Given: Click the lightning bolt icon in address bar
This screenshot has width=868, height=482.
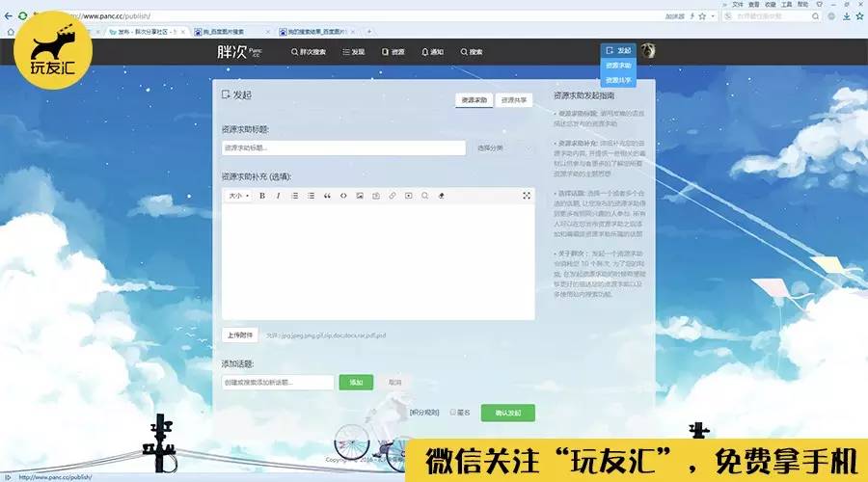Looking at the screenshot, I should (692, 16).
